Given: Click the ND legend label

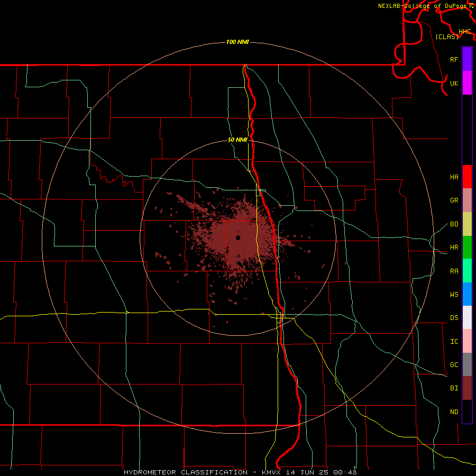Looking at the screenshot, I should click(454, 412).
